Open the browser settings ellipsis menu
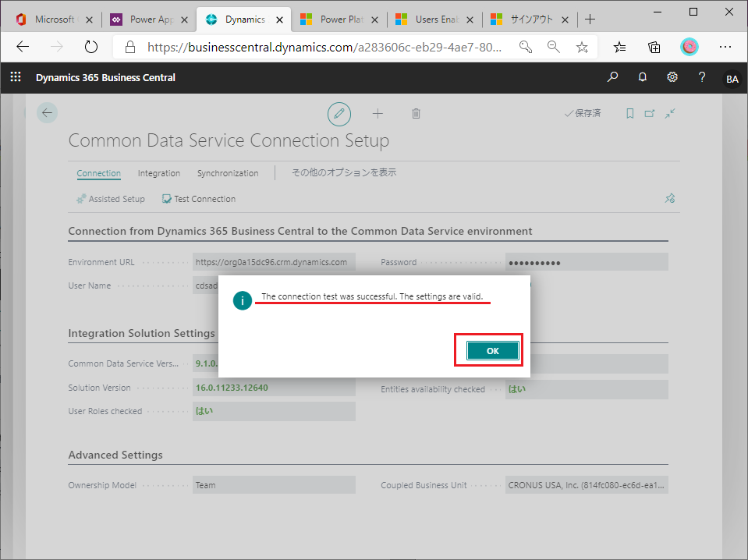 pos(725,47)
